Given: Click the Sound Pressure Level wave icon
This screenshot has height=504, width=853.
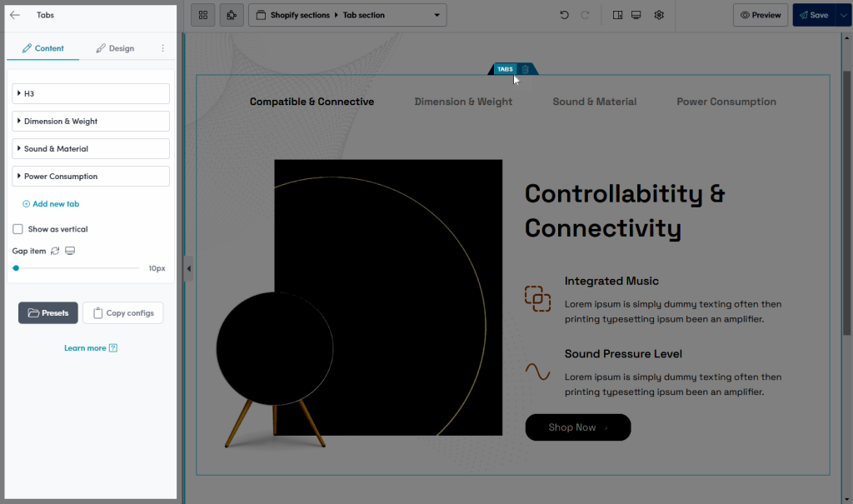Looking at the screenshot, I should coord(537,372).
